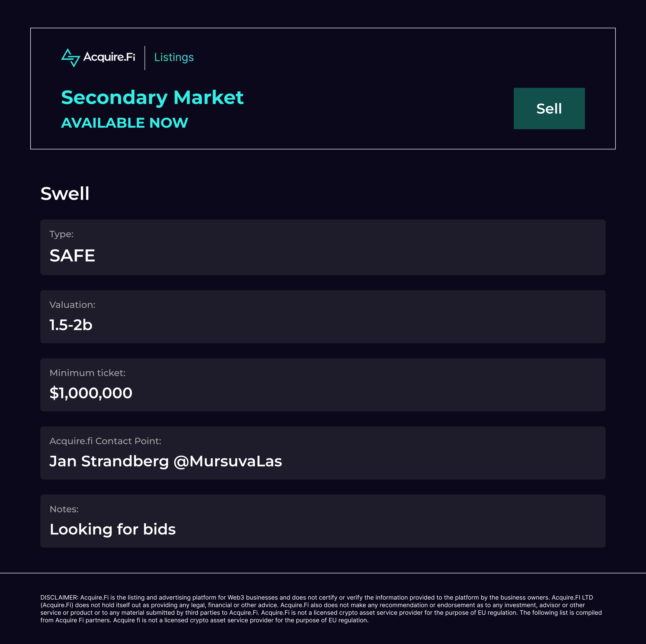Click the Valuation label

[72, 305]
